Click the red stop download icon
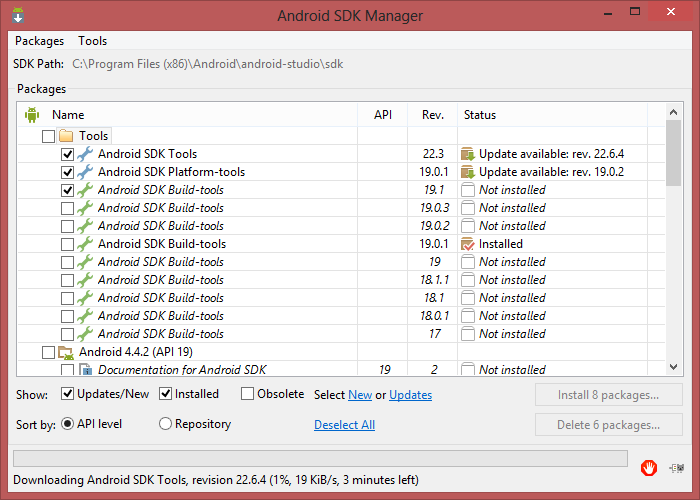Viewport: 700px width, 500px height. click(x=650, y=467)
